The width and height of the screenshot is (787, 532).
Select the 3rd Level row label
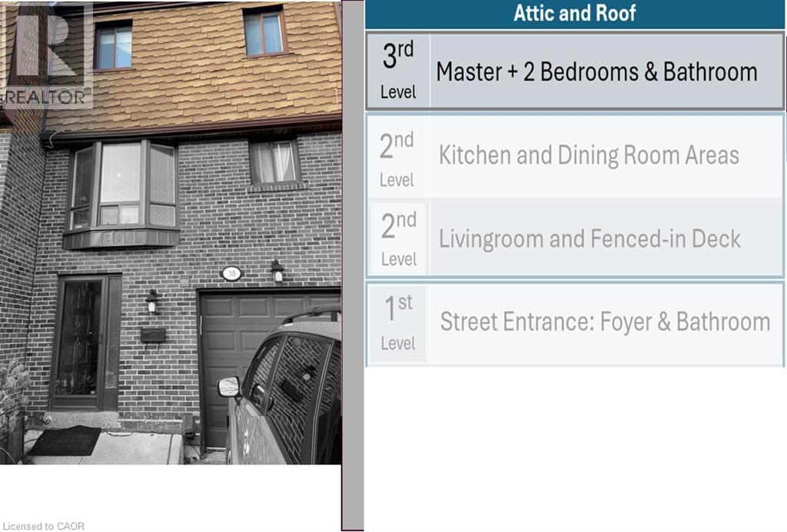pos(398,70)
